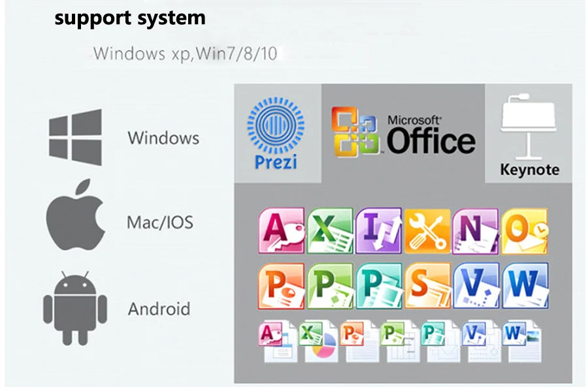The height and width of the screenshot is (387, 588).
Task: Click the 'support system' heading
Action: coord(130,18)
